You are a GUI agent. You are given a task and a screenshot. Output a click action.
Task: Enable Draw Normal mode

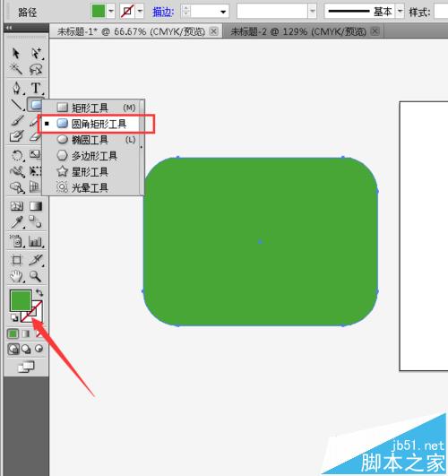pyautogui.click(x=13, y=349)
